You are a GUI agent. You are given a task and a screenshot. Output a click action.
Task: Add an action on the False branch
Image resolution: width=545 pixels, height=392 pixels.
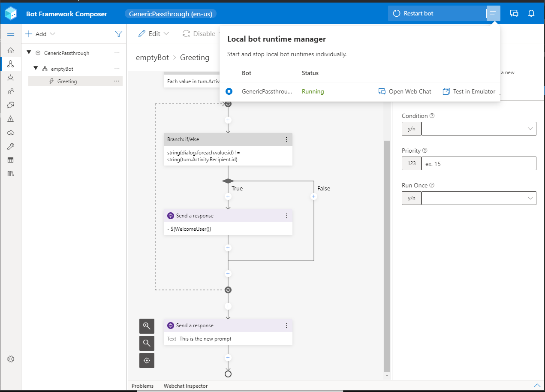(314, 196)
